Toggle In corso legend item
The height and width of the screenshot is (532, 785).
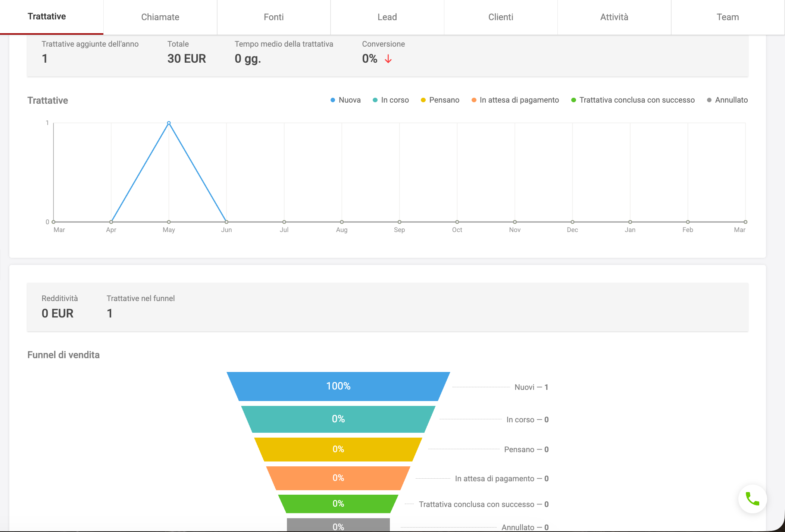(x=391, y=100)
